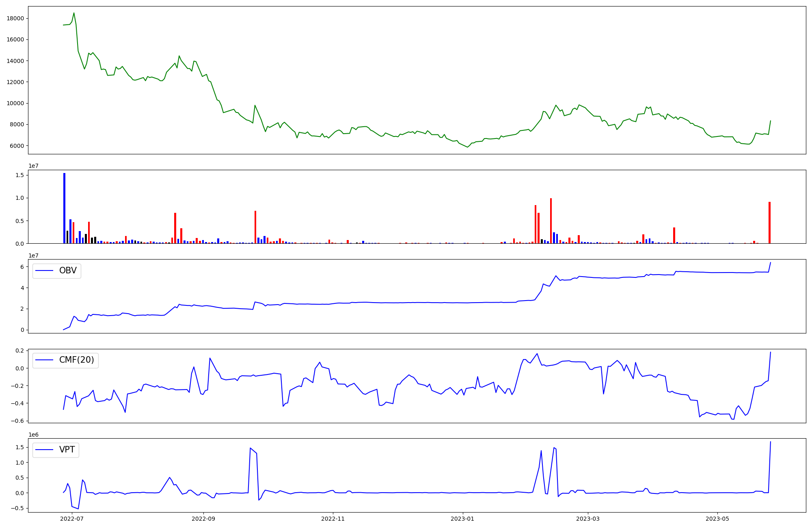Click the 2023-05 x-axis date label
This screenshot has width=812, height=528.
click(x=717, y=519)
